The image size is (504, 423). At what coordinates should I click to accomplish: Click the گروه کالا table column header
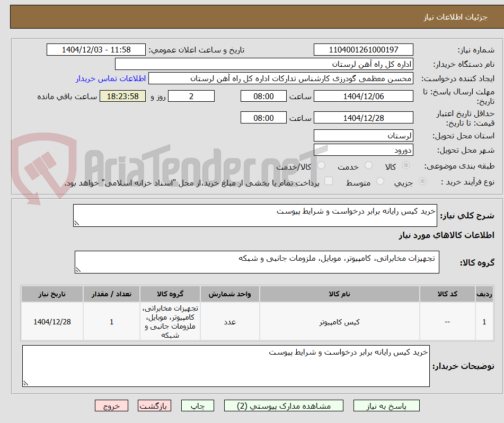coord(170,294)
